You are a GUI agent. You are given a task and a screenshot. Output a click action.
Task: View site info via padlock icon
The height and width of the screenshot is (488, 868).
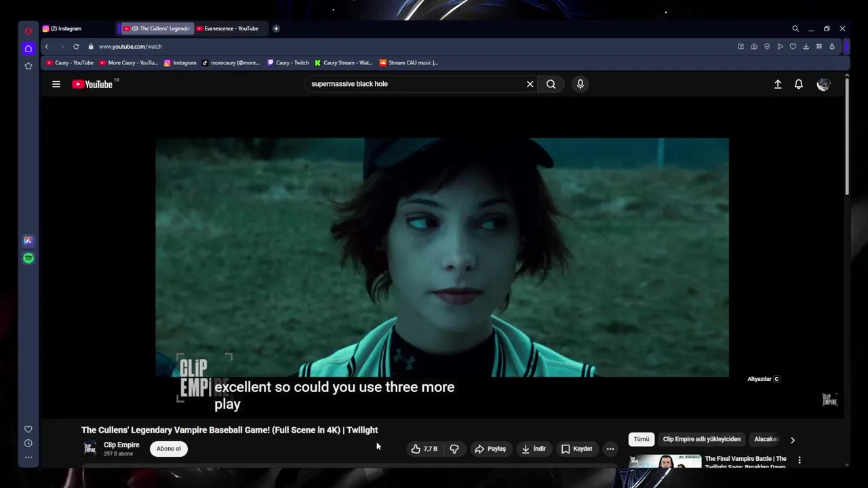pos(90,47)
